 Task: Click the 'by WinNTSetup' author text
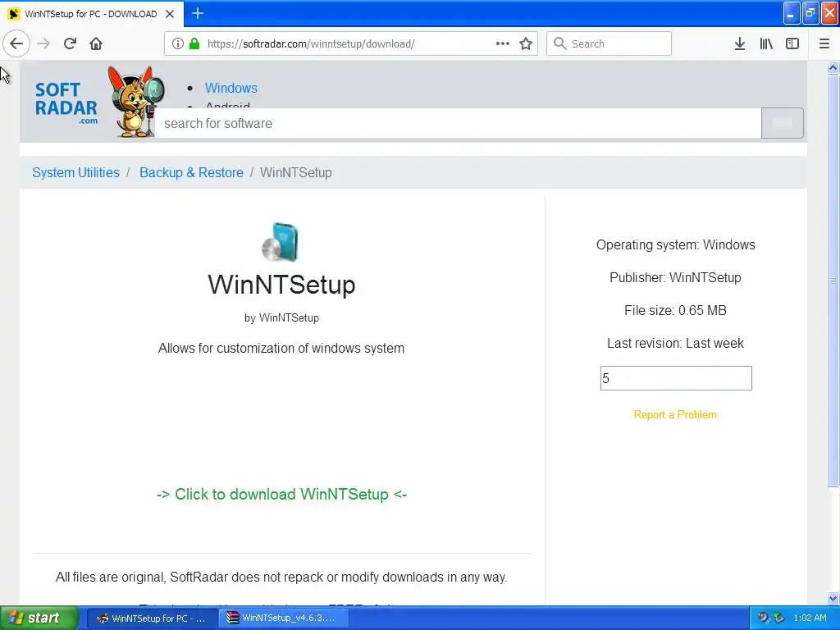pyautogui.click(x=282, y=317)
